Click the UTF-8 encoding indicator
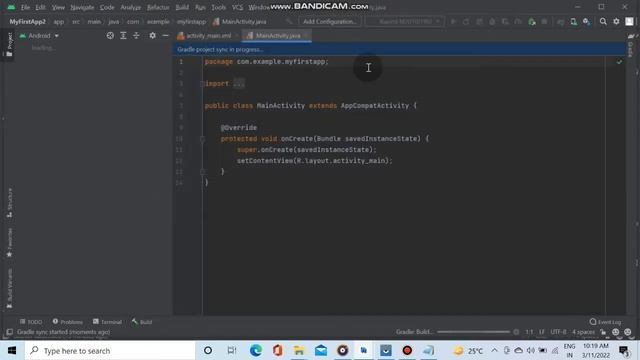 [558, 332]
